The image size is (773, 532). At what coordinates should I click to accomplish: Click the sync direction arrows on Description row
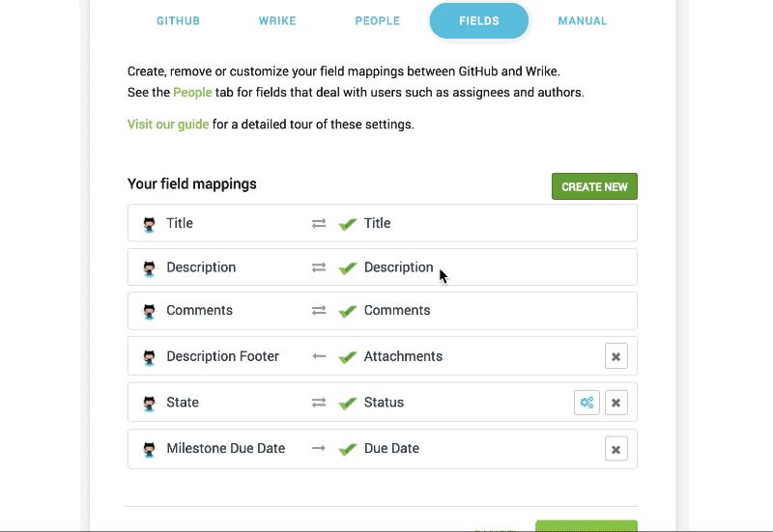pyautogui.click(x=319, y=267)
